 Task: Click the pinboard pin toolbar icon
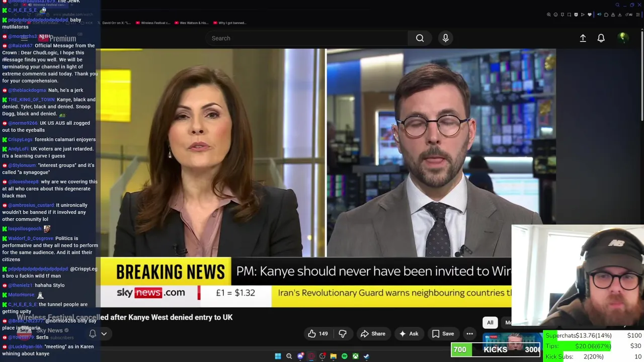(x=562, y=15)
